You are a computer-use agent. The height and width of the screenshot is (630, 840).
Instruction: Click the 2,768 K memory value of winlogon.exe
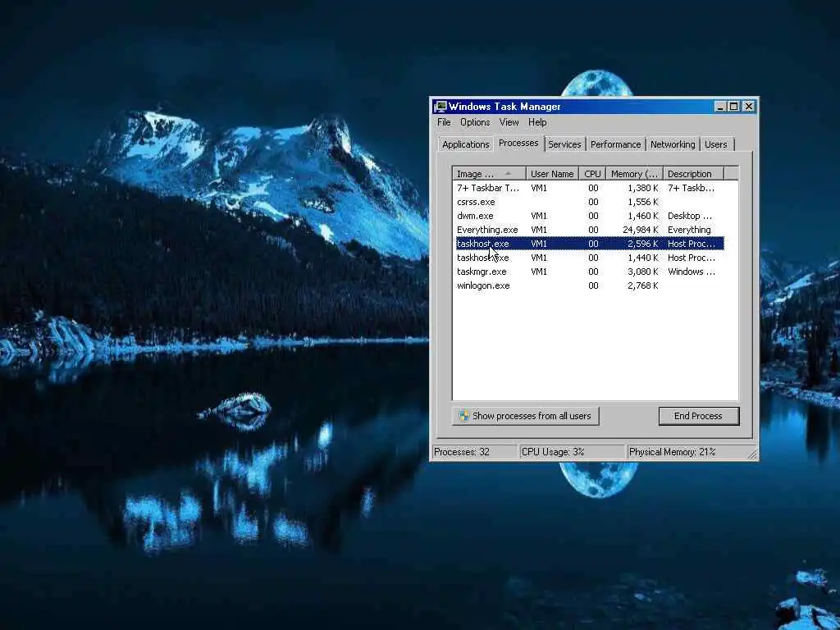(643, 285)
